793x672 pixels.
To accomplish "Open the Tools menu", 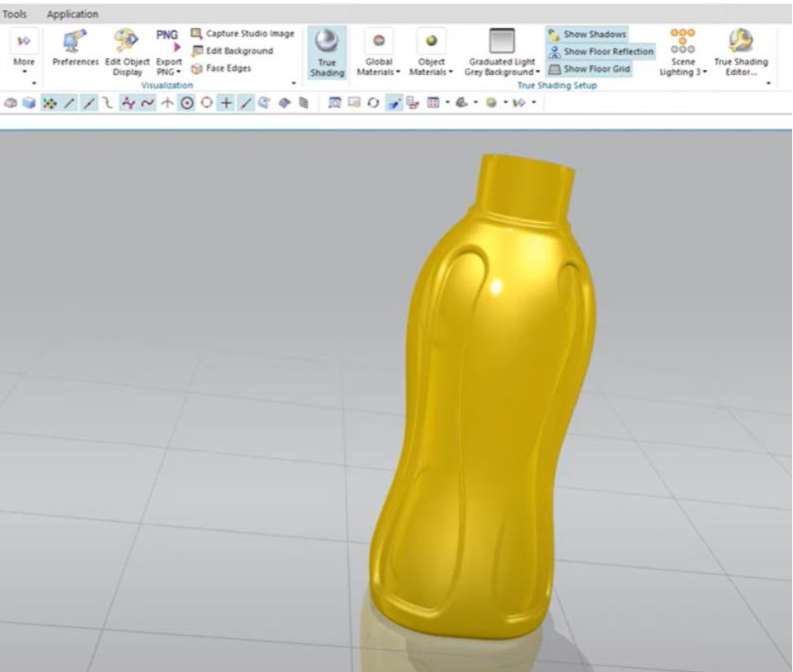I will coord(15,14).
